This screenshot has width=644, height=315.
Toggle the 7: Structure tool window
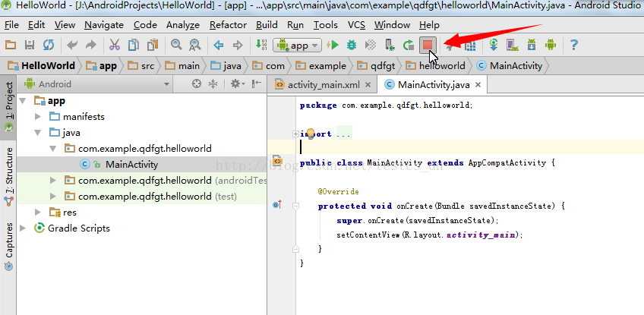[x=8, y=177]
